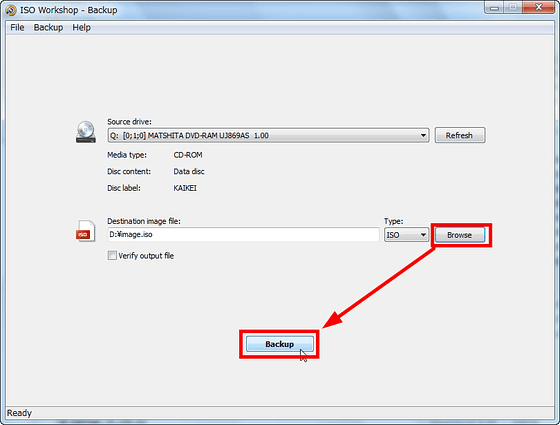Click the Source drive label

coord(129,122)
